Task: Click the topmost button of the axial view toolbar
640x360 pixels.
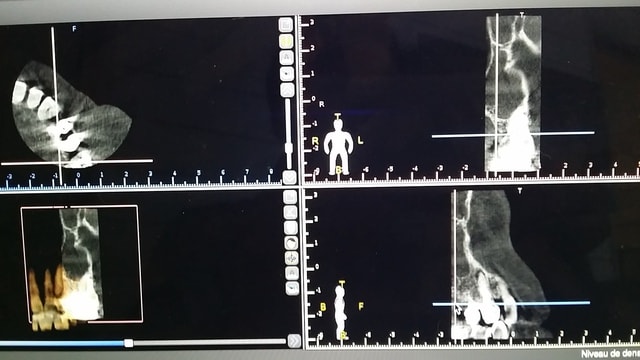Action: [286, 24]
